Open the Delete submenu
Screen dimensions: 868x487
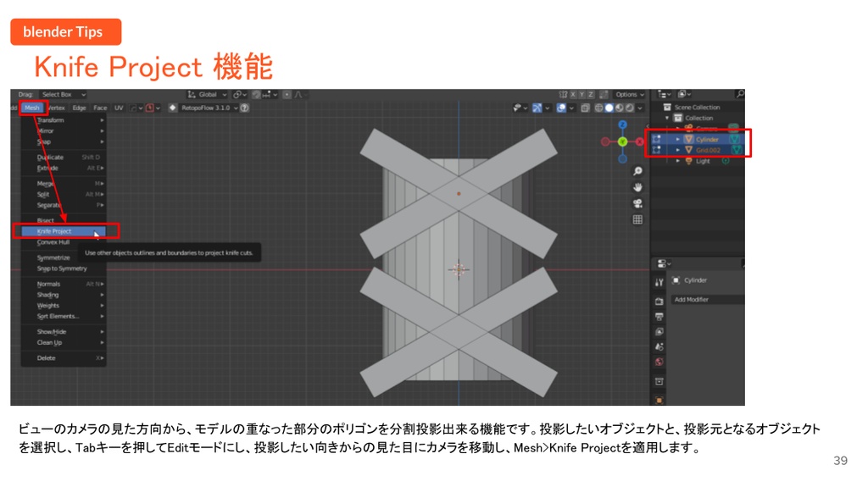point(63,358)
